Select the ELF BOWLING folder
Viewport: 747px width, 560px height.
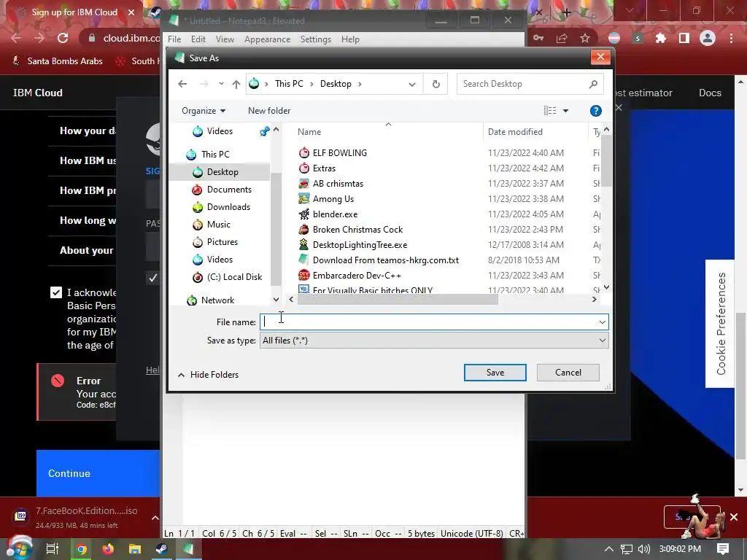pos(340,153)
